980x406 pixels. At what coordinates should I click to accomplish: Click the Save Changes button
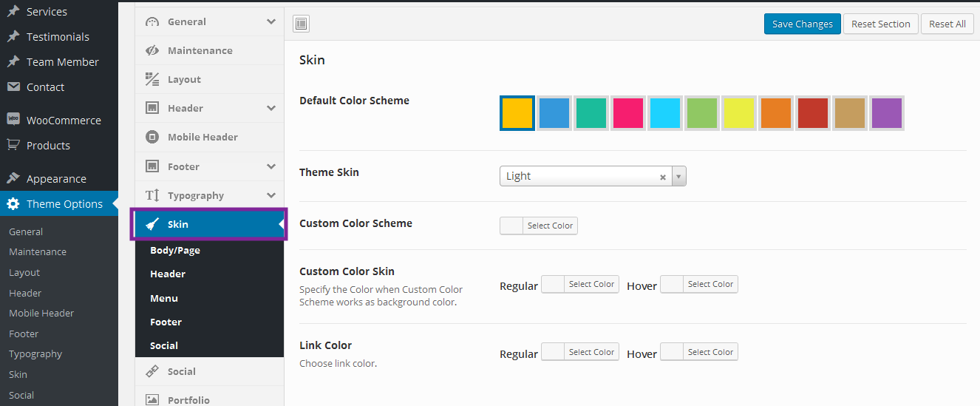[x=802, y=24]
